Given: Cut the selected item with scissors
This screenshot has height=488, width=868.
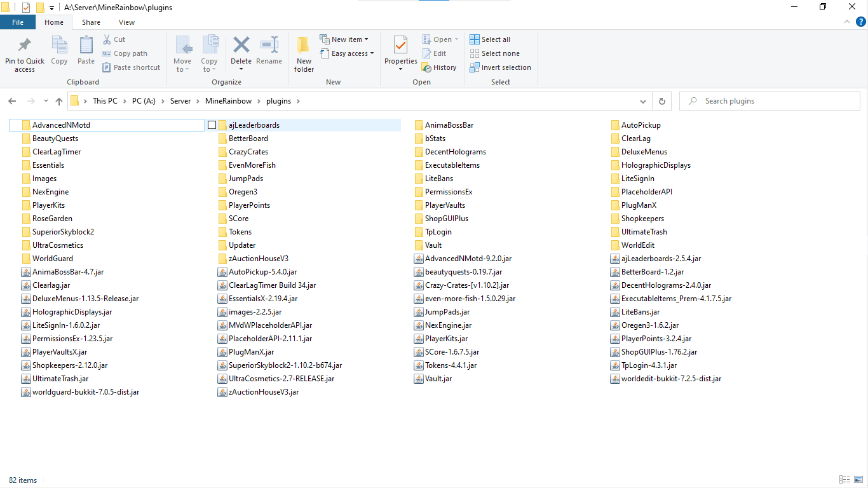Looking at the screenshot, I should point(114,39).
